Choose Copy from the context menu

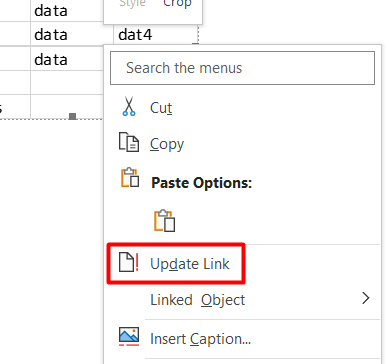pyautogui.click(x=167, y=144)
